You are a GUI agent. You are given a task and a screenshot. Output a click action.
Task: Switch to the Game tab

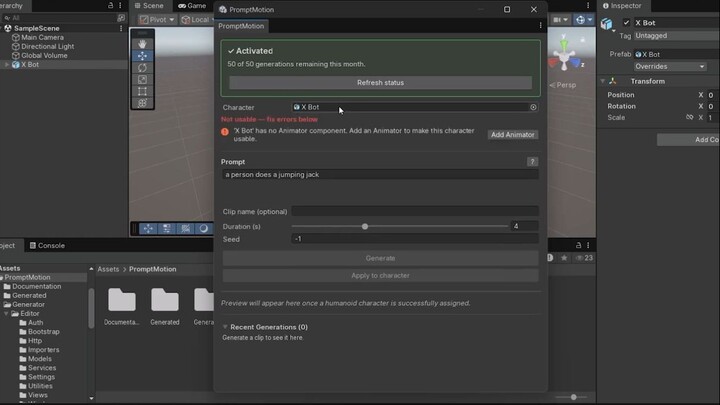(x=192, y=6)
